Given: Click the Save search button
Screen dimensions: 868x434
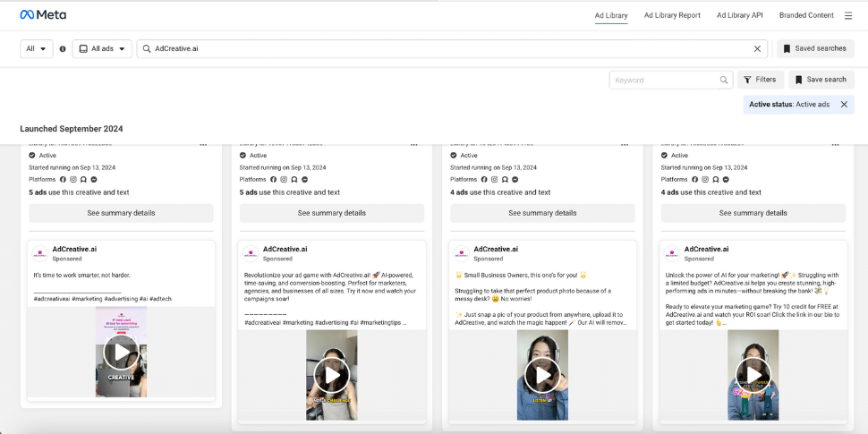Looking at the screenshot, I should pos(821,80).
